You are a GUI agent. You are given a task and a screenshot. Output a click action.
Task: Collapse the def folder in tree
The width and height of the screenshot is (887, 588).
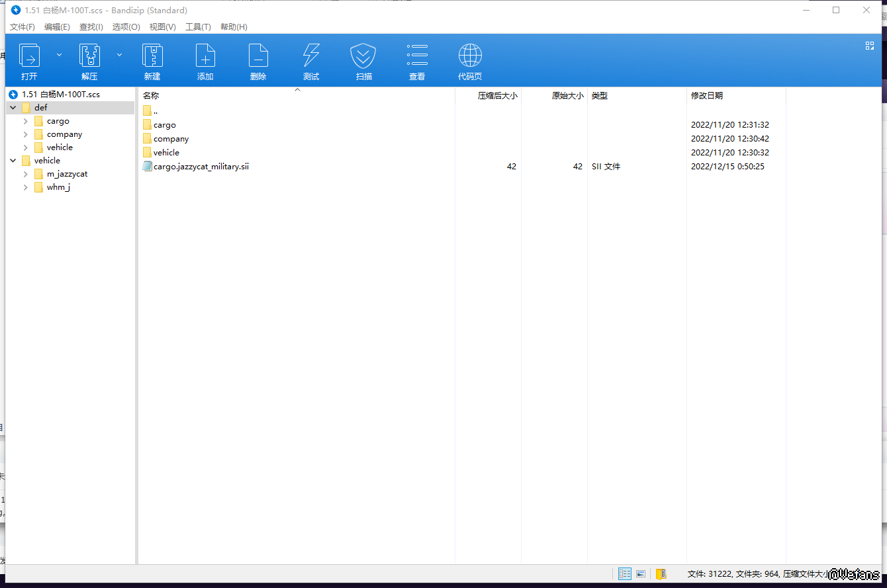point(13,107)
